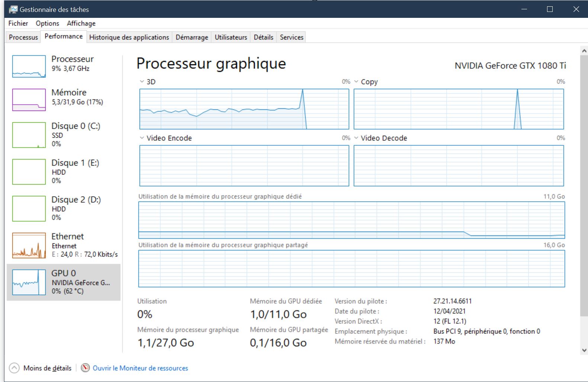This screenshot has width=588, height=382.
Task: Open the 3D engine graph dropdown
Action: 142,81
